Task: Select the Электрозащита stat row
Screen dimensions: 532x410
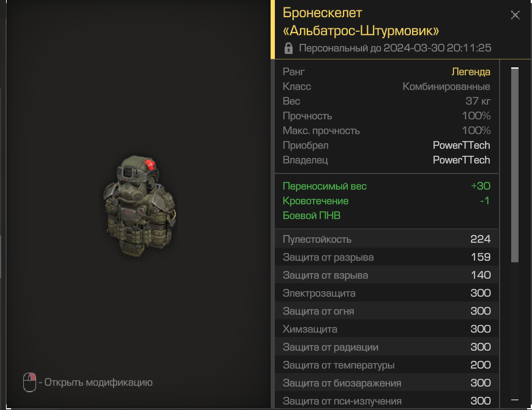Action: (x=386, y=293)
